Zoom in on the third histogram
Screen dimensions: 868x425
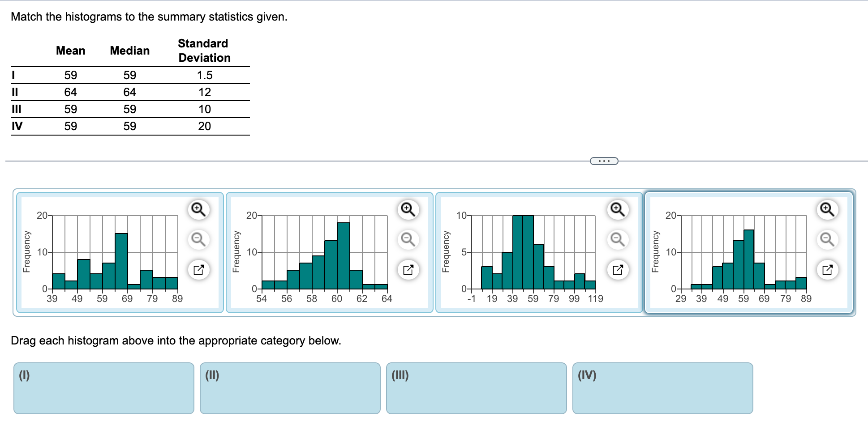(x=617, y=209)
